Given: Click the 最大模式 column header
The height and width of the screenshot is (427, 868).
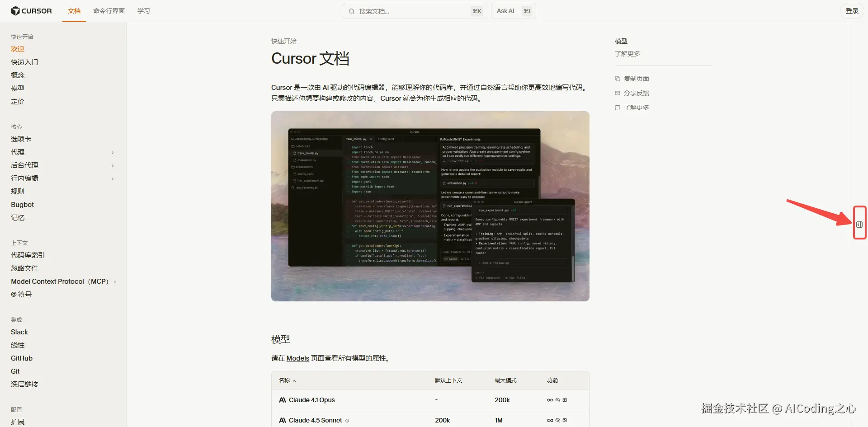Looking at the screenshot, I should pos(505,380).
